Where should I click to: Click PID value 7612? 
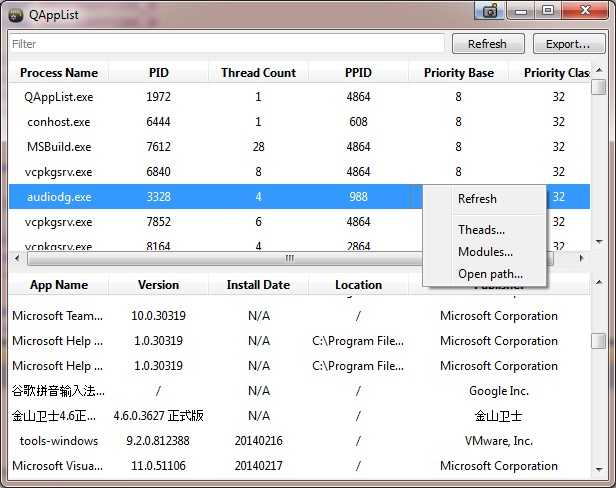point(159,147)
